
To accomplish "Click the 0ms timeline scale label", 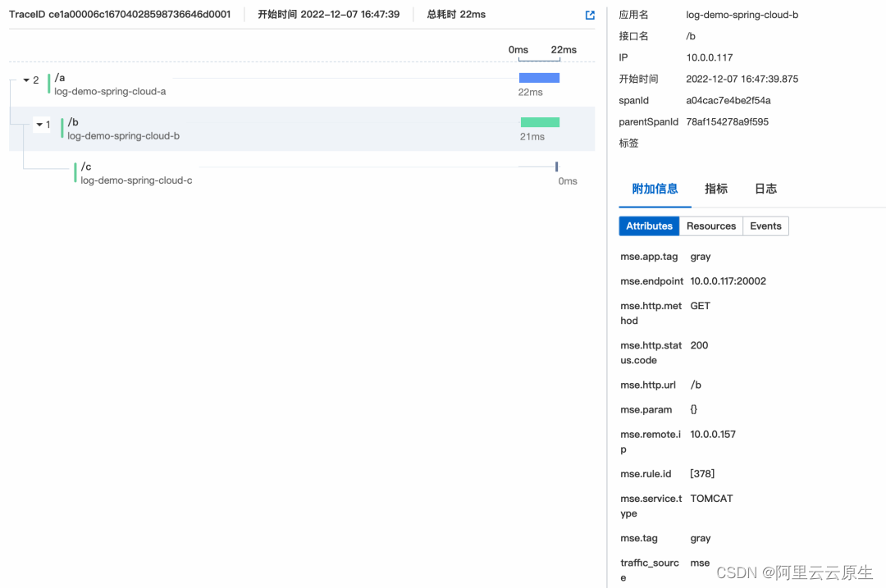I will click(x=518, y=50).
